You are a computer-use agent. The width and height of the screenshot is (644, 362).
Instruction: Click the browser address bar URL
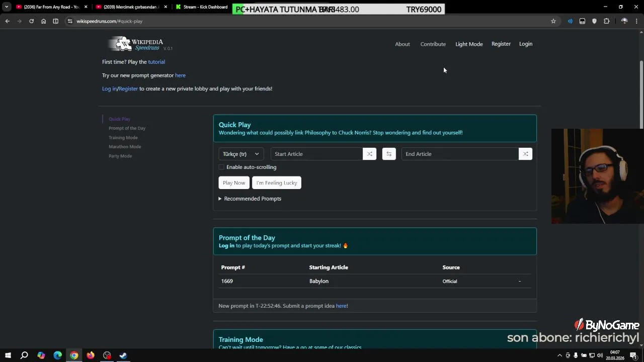[x=109, y=21]
